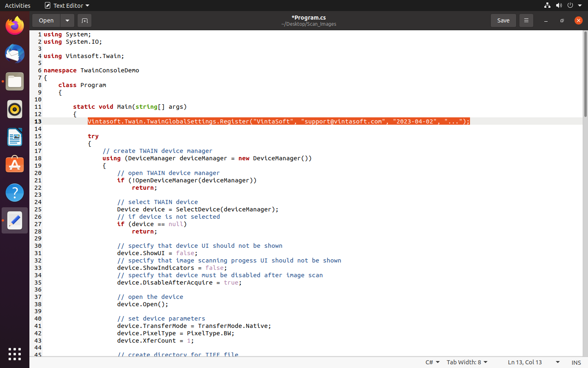Expand the recent files arrow beside Open
Image resolution: width=588 pixels, height=368 pixels.
click(67, 20)
